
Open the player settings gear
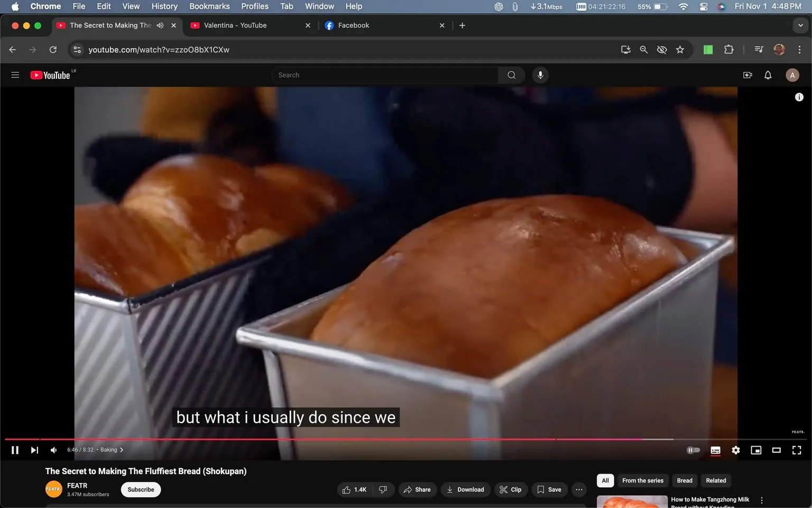[735, 450]
